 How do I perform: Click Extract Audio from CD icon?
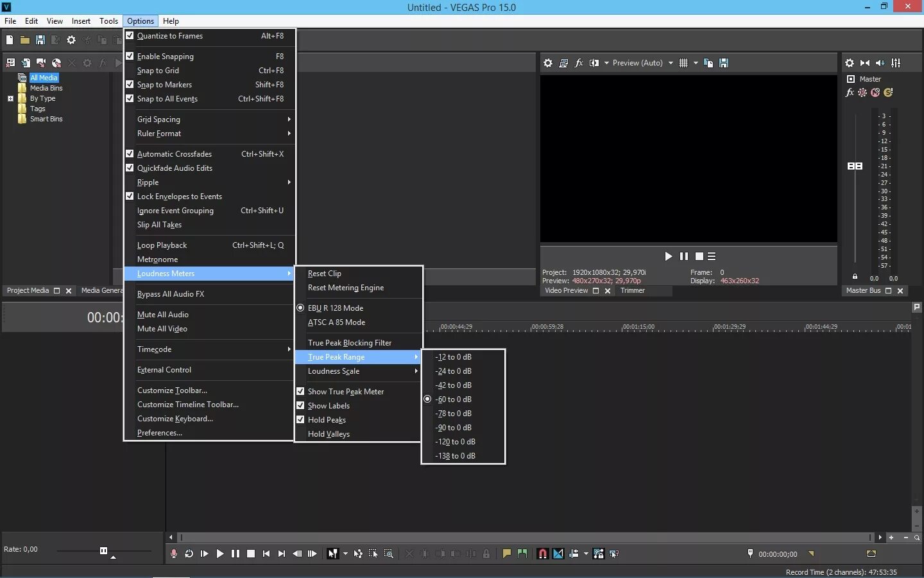point(56,63)
